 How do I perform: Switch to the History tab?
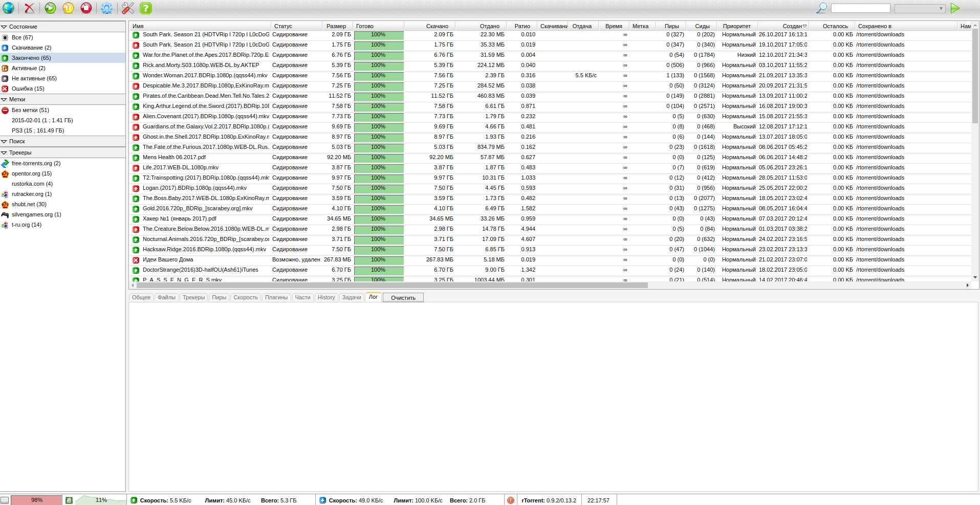click(326, 297)
